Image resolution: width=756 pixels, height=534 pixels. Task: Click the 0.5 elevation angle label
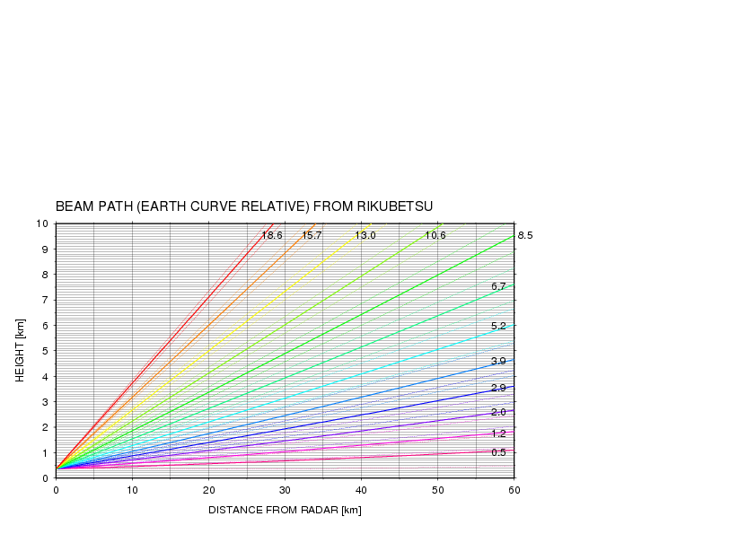click(x=498, y=452)
